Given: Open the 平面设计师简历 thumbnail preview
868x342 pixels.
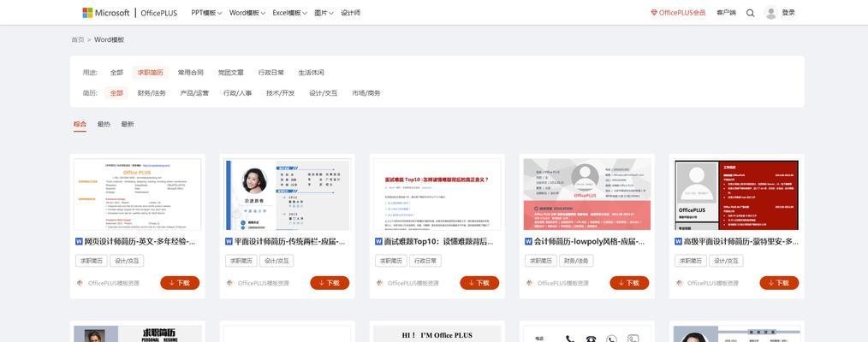Looking at the screenshot, I should click(x=288, y=194).
